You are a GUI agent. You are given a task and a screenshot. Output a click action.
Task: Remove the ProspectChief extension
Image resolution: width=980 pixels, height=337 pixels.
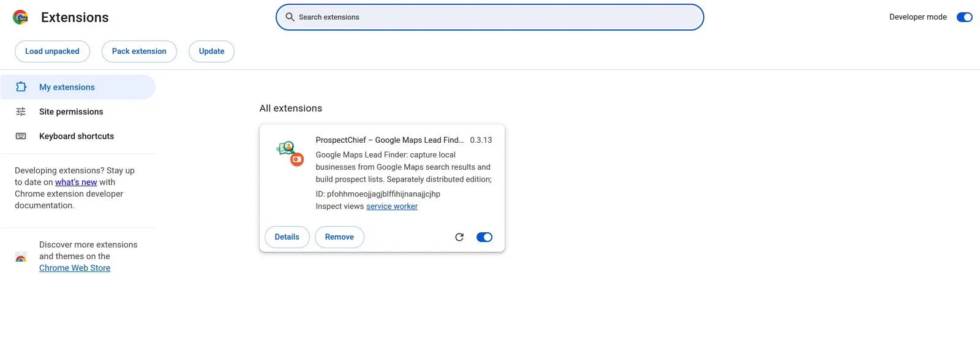pos(339,237)
